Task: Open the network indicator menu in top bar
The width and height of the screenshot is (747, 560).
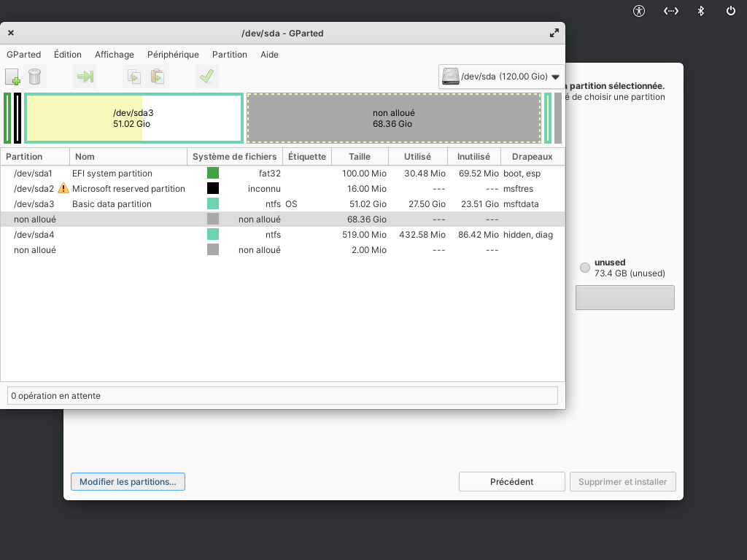Action: [x=671, y=11]
